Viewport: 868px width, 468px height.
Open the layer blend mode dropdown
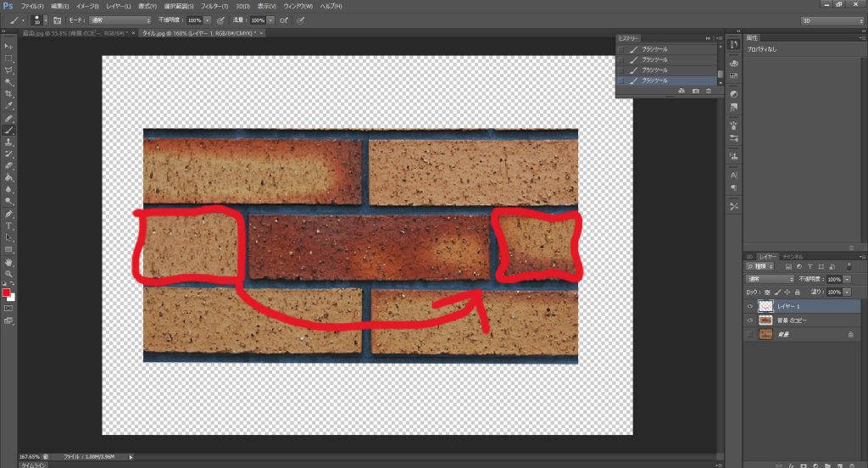(x=770, y=279)
